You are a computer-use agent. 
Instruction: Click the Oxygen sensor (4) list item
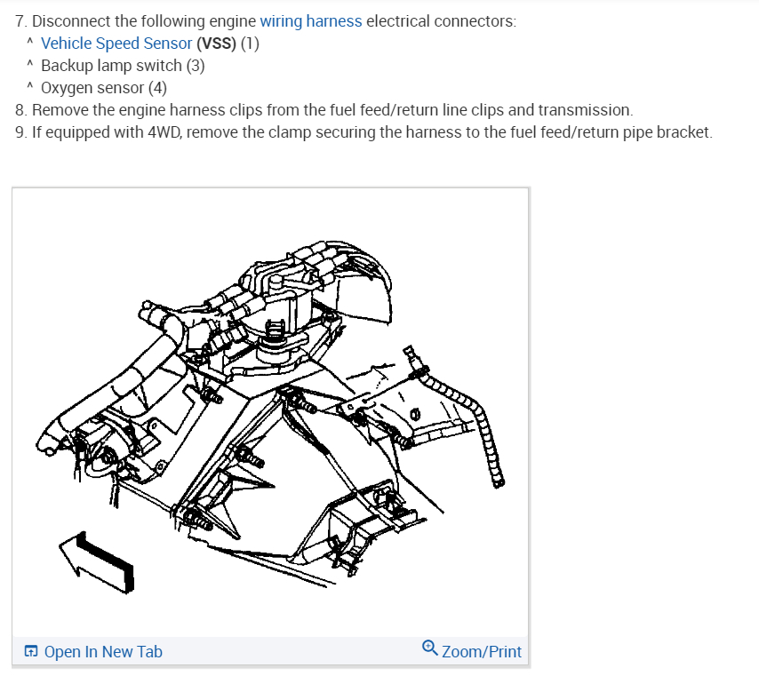(x=104, y=88)
